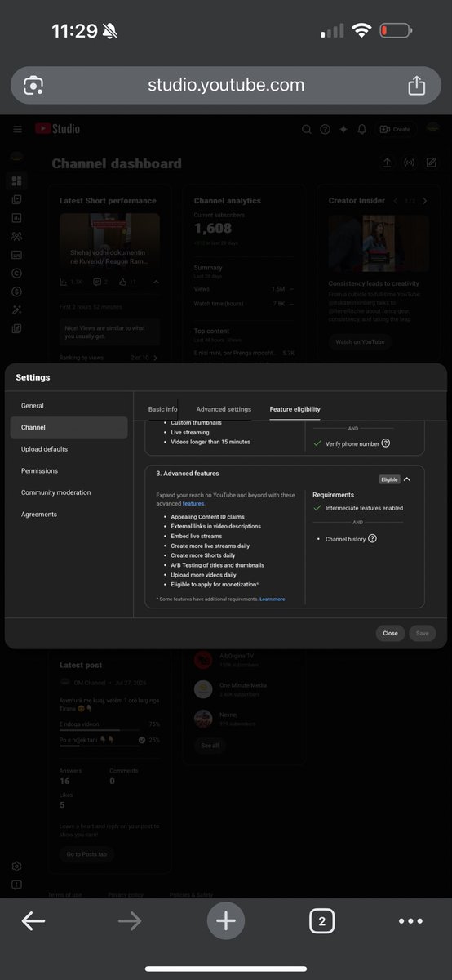Open the Copyright icon in sidebar
The height and width of the screenshot is (980, 452).
[x=17, y=273]
